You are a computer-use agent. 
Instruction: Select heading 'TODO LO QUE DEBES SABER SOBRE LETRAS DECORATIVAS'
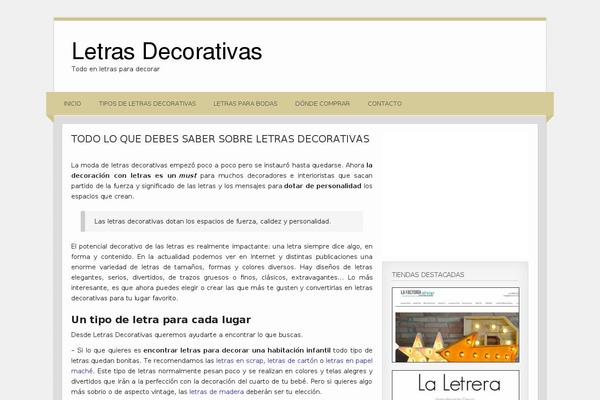point(220,139)
